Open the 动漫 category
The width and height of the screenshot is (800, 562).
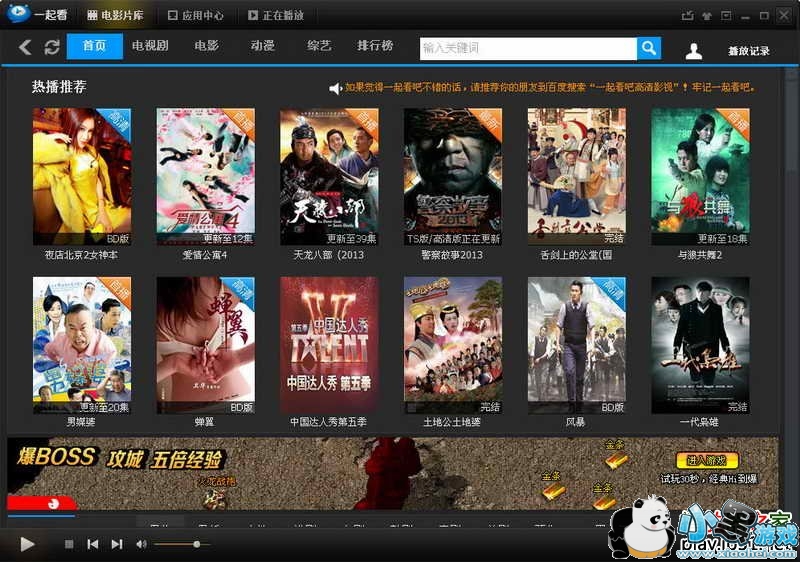click(x=263, y=46)
